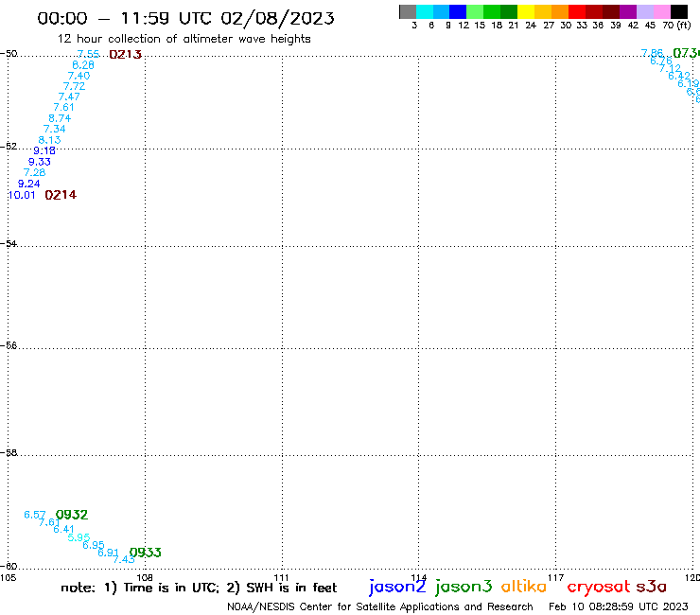
Task: Click the 0932 pass time label
Action: (72, 515)
